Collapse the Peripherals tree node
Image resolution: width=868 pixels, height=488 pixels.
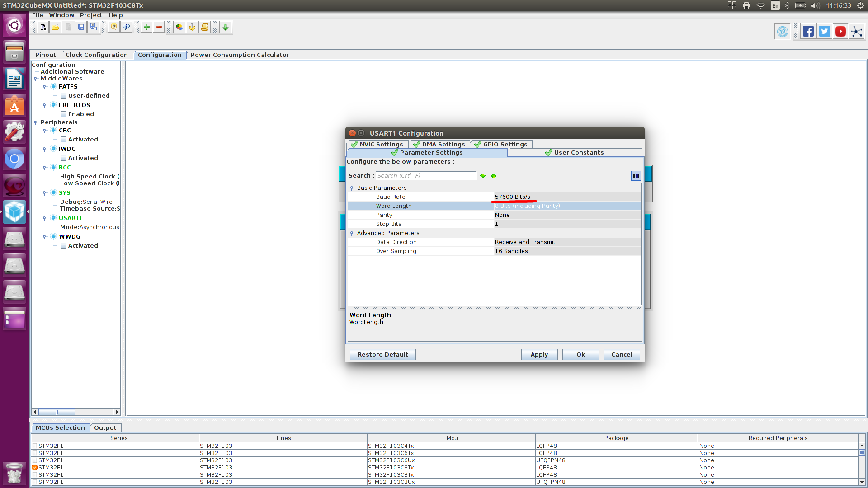pos(35,122)
